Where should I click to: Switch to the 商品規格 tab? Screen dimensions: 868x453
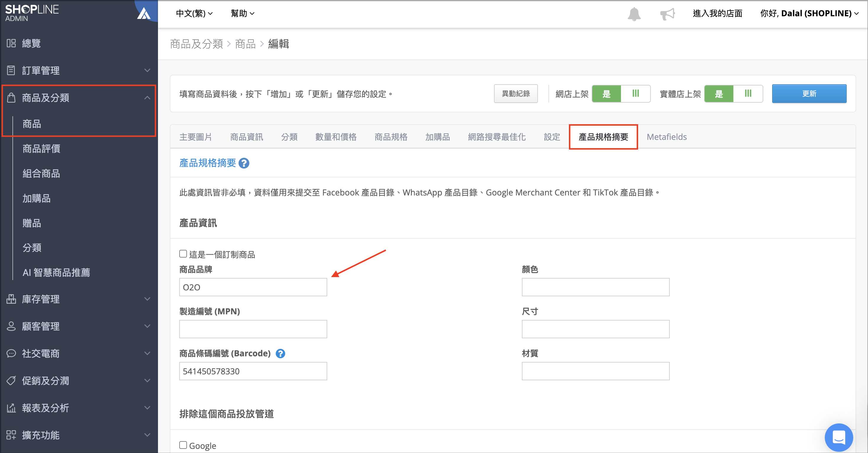(x=391, y=137)
